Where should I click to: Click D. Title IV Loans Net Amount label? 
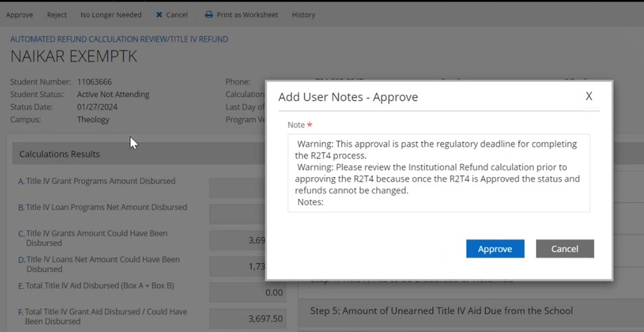tap(99, 264)
